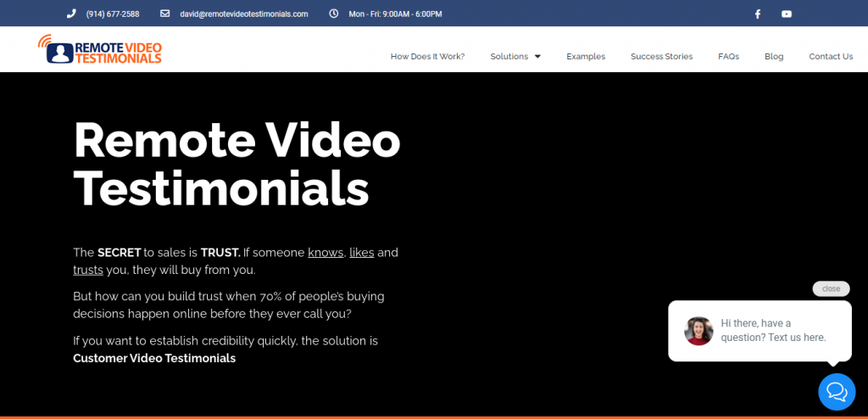The width and height of the screenshot is (868, 419).
Task: Click Mon - Fri: 9:00AM - 6:00PM text
Action: 395,14
